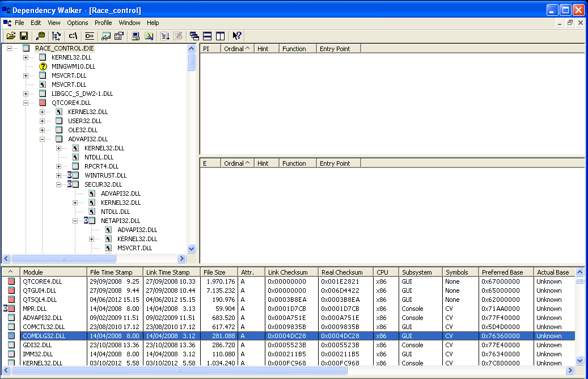The height and width of the screenshot is (379, 588).
Task: Click the tree pane scroll up arrow
Action: click(191, 48)
